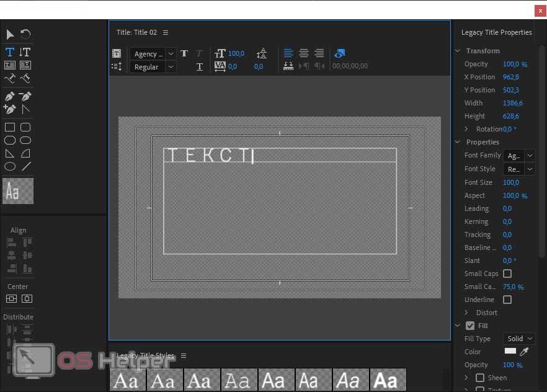Expand the Distort section
This screenshot has height=392, width=547.
point(467,313)
